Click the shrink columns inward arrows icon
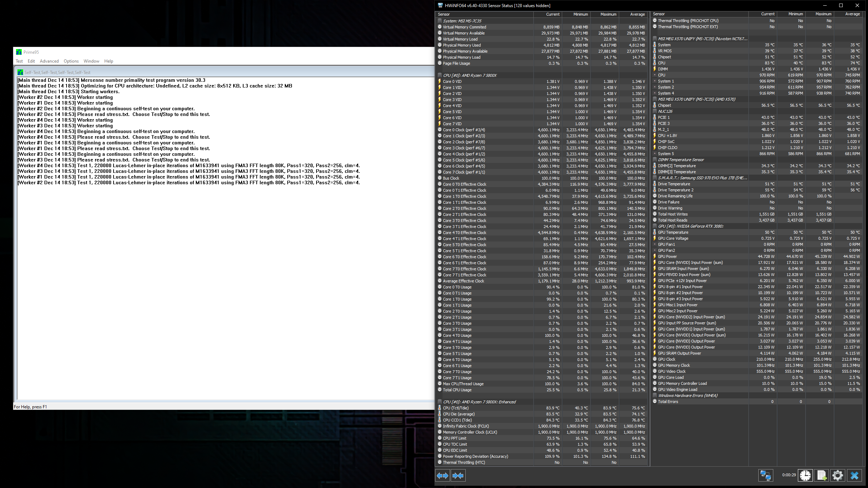 tap(458, 476)
